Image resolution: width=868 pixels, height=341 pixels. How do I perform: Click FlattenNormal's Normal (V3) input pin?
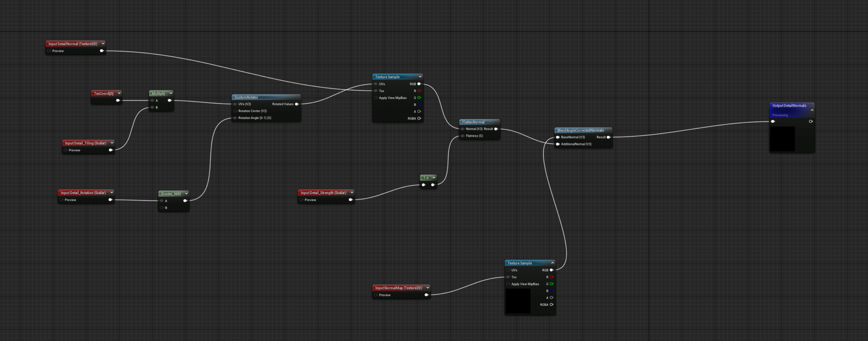click(463, 129)
